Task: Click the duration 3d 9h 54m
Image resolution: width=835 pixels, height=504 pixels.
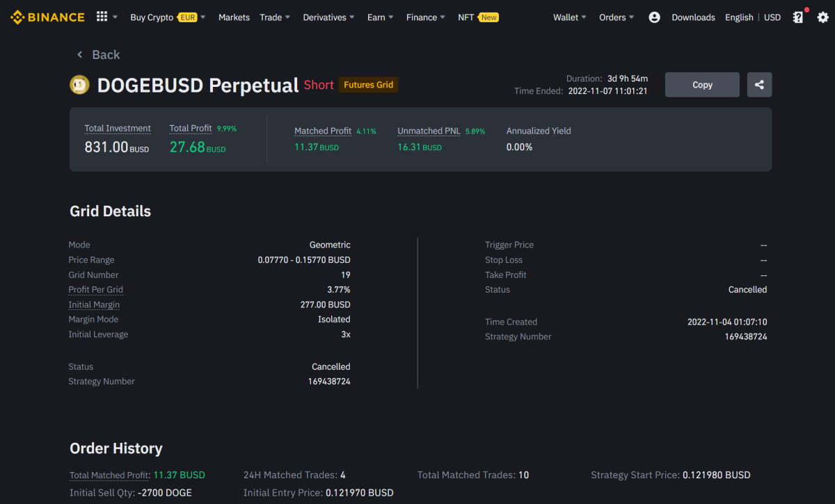Action: tap(627, 79)
